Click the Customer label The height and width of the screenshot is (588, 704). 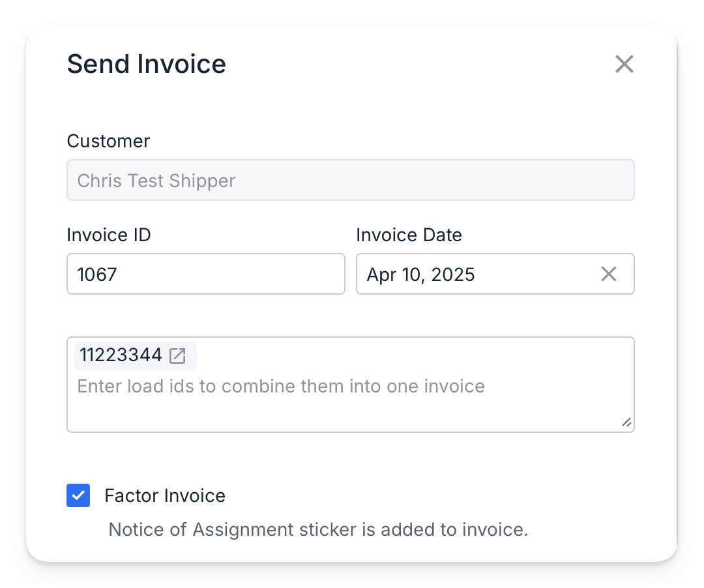point(108,141)
